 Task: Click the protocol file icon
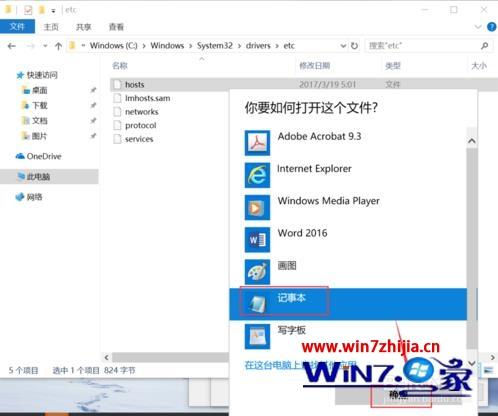(117, 125)
